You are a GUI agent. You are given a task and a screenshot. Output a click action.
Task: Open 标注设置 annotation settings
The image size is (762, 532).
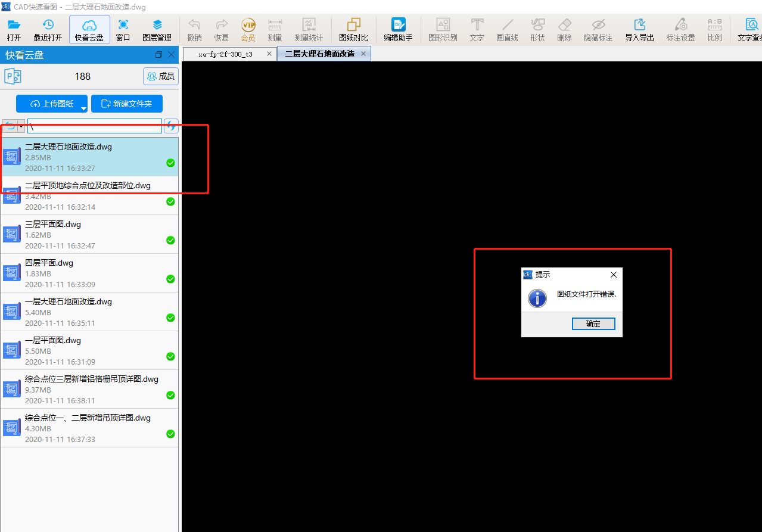pyautogui.click(x=680, y=30)
